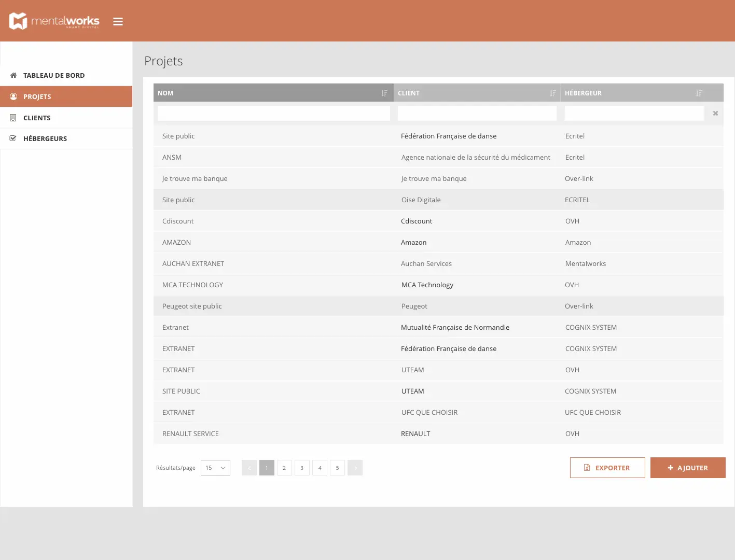Viewport: 735px width, 560px height.
Task: Toggle the hamburger menu icon
Action: [118, 22]
